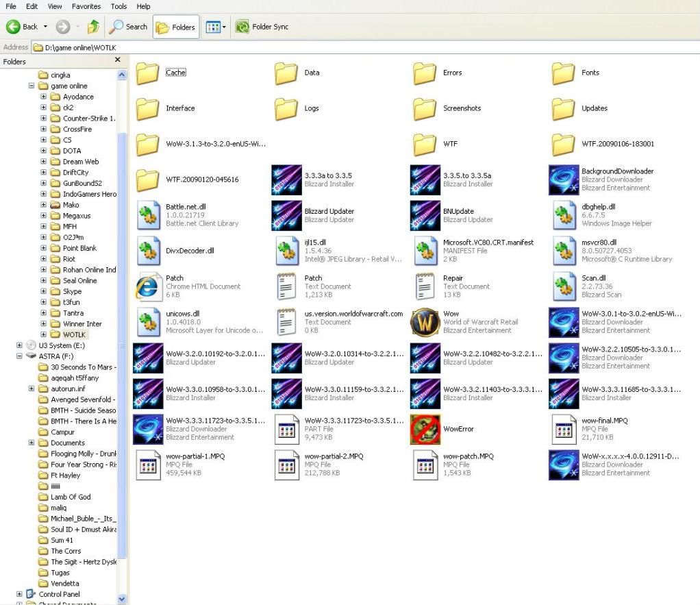Select the BackgroundDownloader Blizzard icon
The height and width of the screenshot is (605, 700).
[564, 180]
